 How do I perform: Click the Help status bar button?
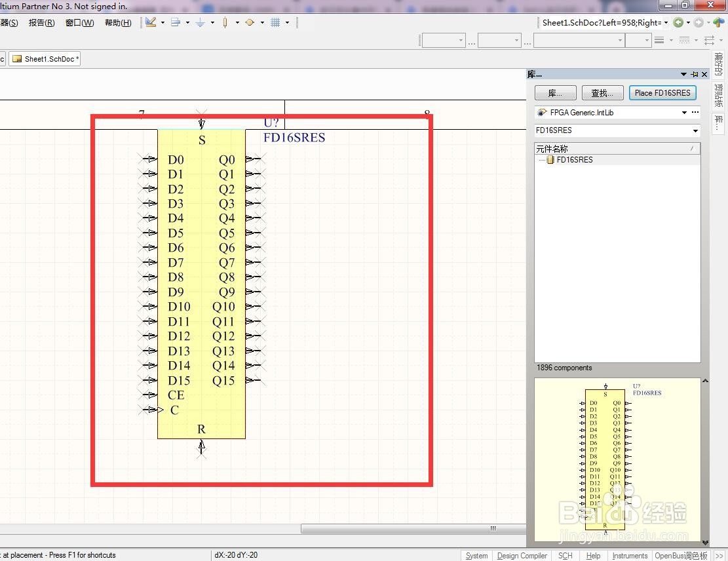click(x=593, y=555)
